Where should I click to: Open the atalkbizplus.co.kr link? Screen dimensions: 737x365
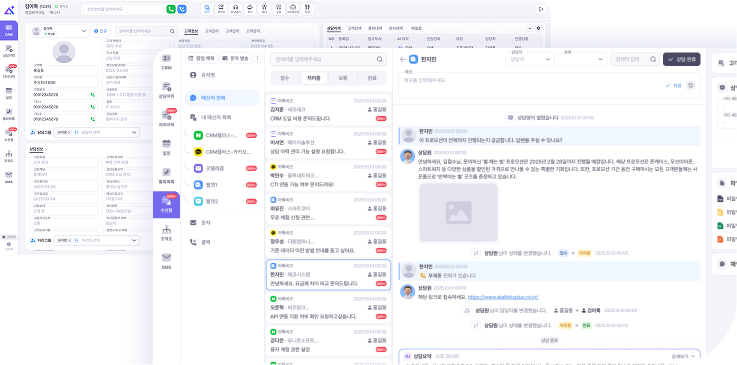[x=503, y=297]
